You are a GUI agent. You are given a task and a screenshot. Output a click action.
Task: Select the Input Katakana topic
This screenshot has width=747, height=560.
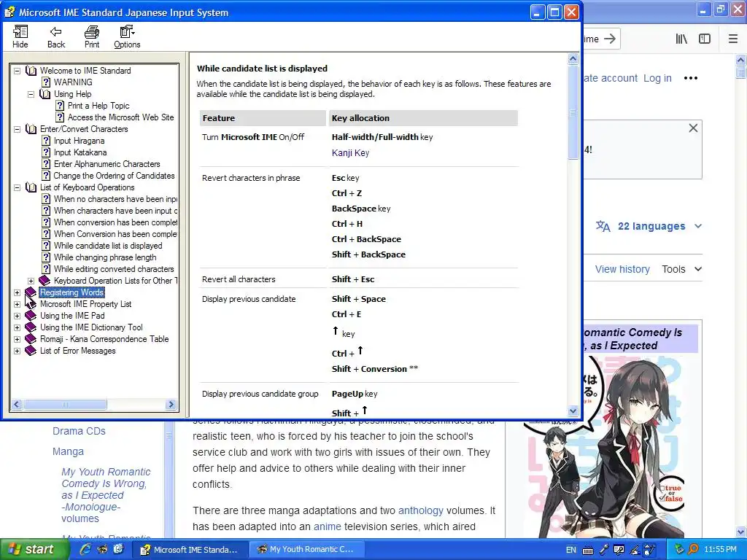[x=80, y=152]
